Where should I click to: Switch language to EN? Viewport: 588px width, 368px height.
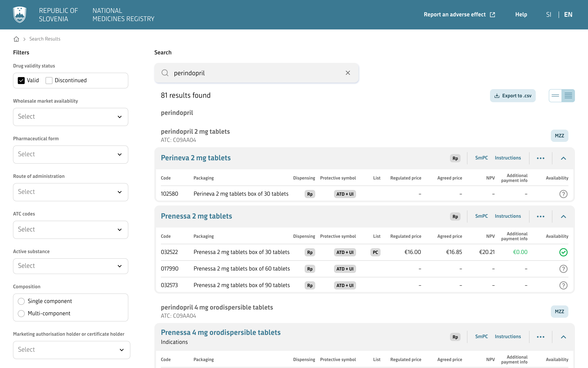tap(568, 15)
